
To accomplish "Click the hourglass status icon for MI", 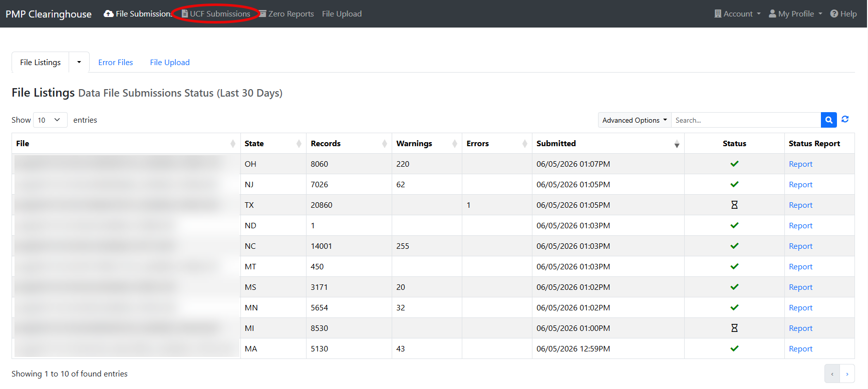I will click(734, 328).
